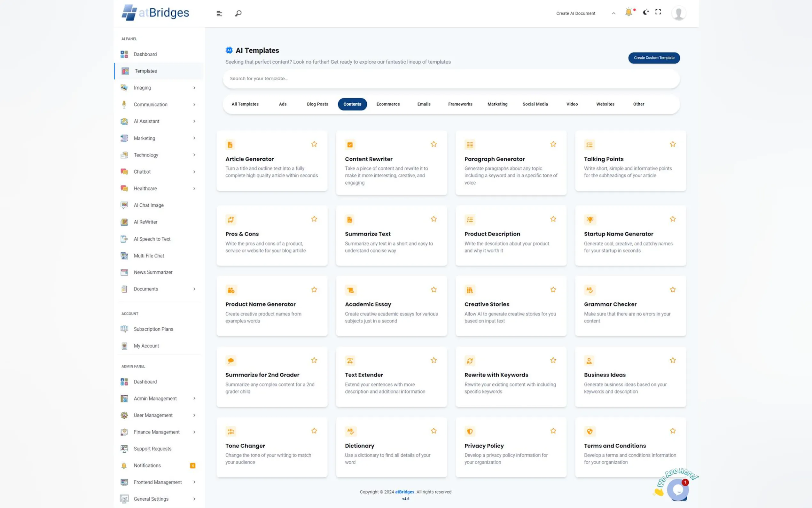Switch to the Blog Posts tab

pyautogui.click(x=317, y=104)
